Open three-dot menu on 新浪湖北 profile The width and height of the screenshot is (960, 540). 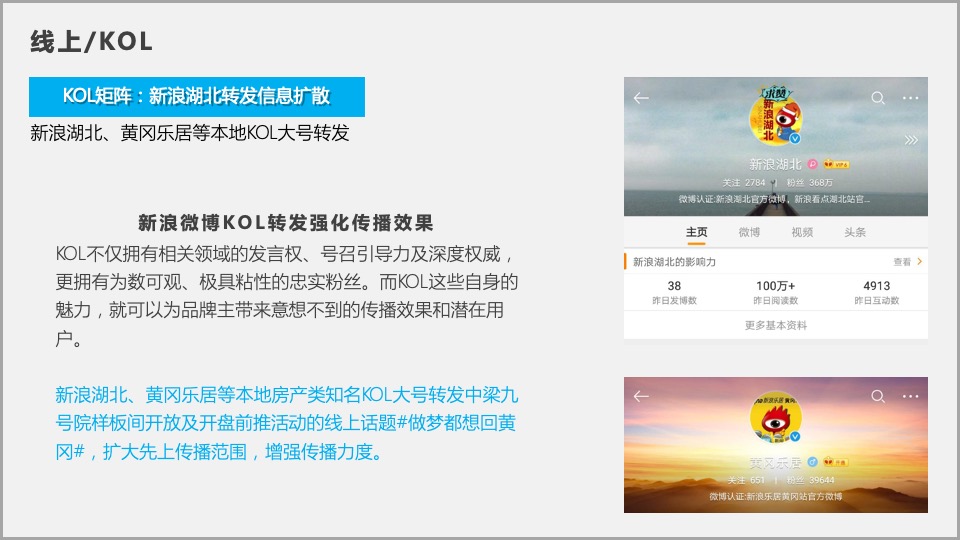click(910, 98)
